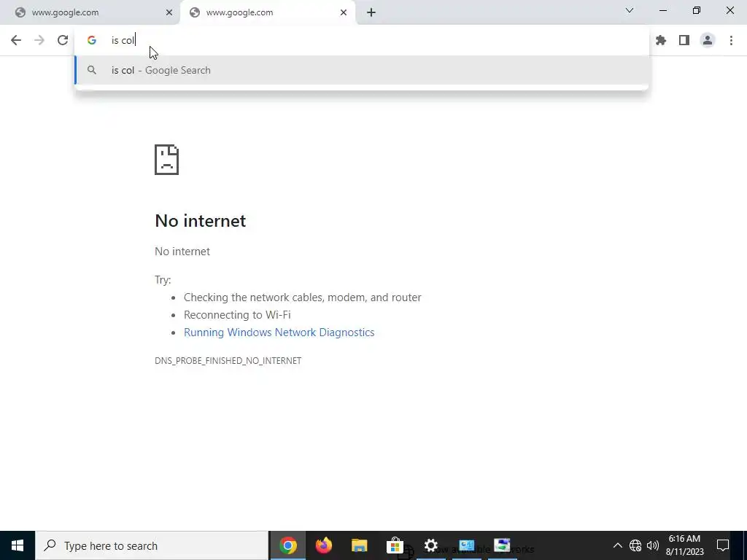Open Chrome from the taskbar
Screen dimensions: 747x560
coord(287,545)
